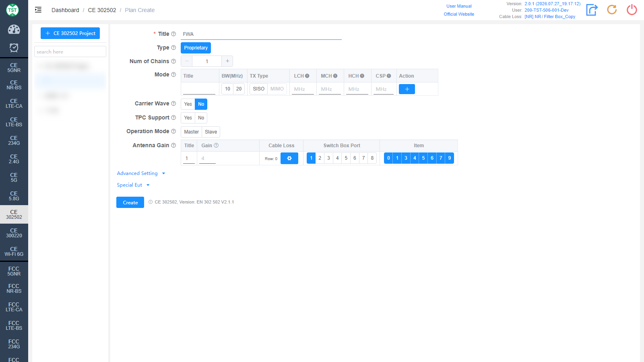
Task: Open CE NR-BS module in sidebar
Action: [14, 85]
